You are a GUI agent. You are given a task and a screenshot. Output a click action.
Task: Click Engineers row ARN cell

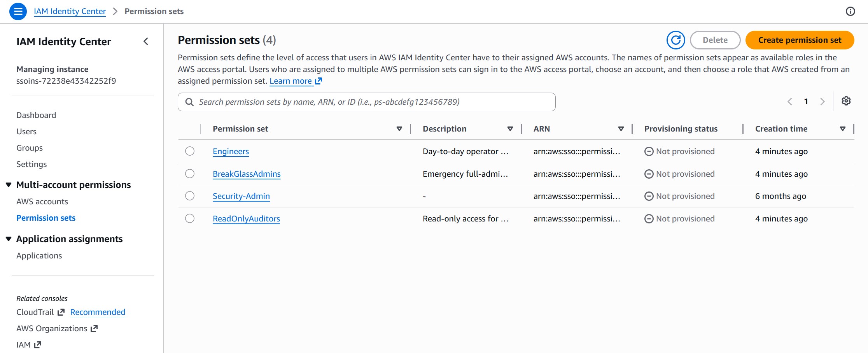577,151
